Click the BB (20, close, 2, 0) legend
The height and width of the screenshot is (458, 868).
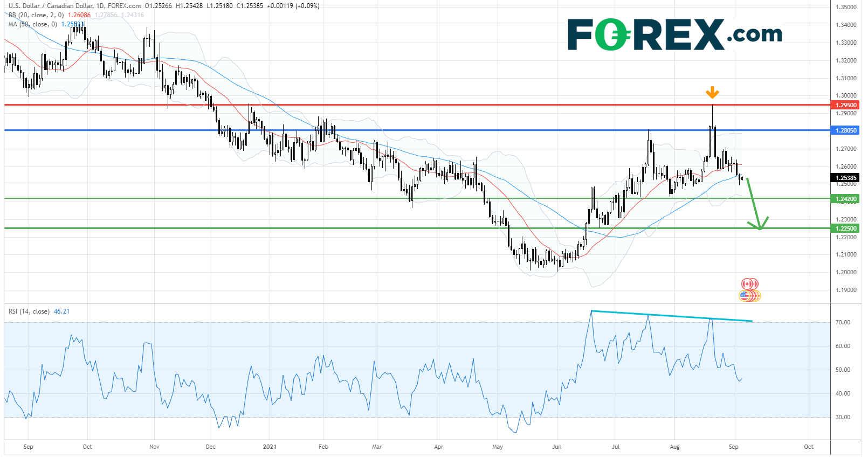coord(36,15)
